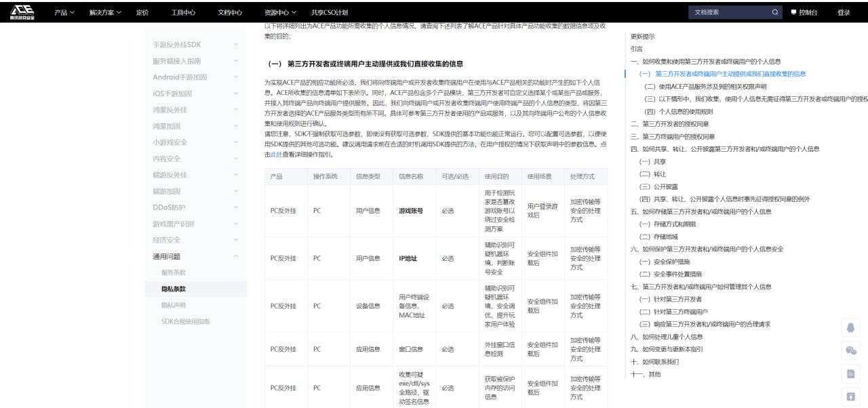Collapse the 通用问题 sidebar section
868x408 pixels.
click(196, 256)
